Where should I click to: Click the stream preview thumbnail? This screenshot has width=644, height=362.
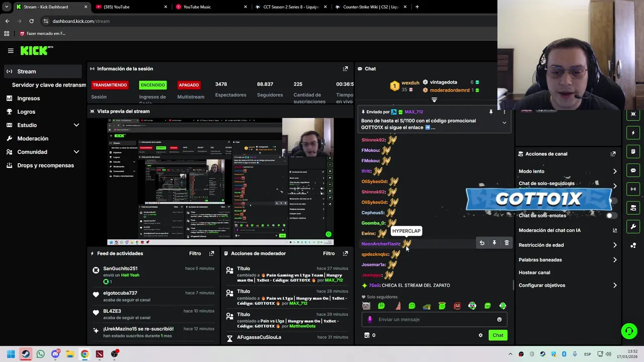click(220, 181)
